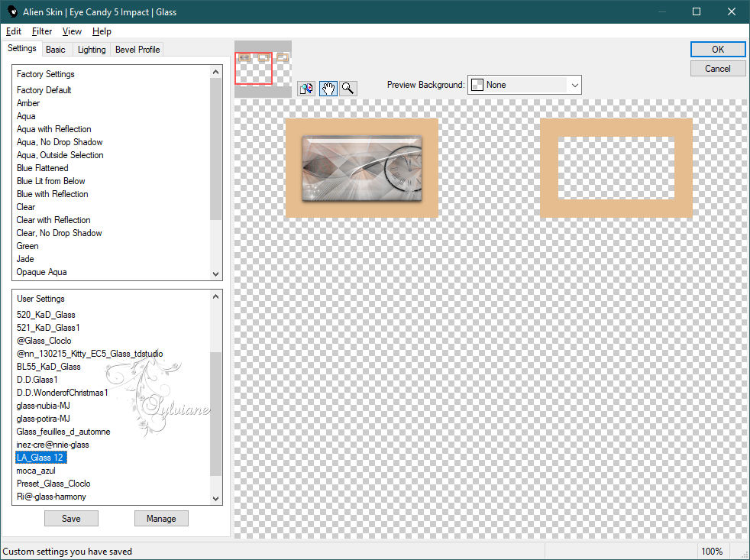Select the LA_Glass 12 setting
This screenshot has width=750, height=560.
(40, 457)
